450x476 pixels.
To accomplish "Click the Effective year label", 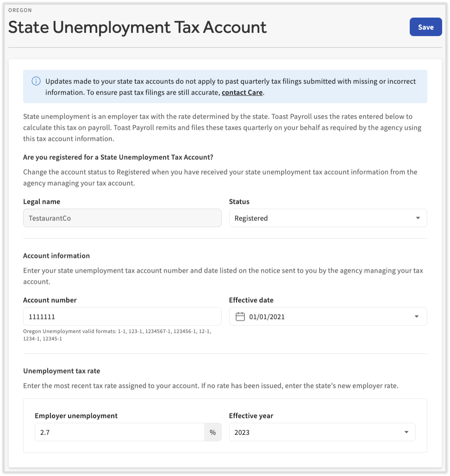I will pos(251,416).
